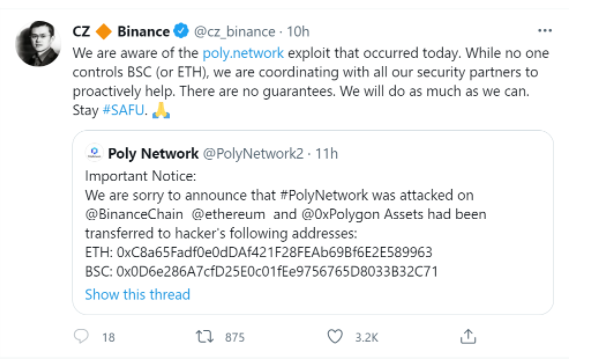Click Show this thread

tap(137, 294)
